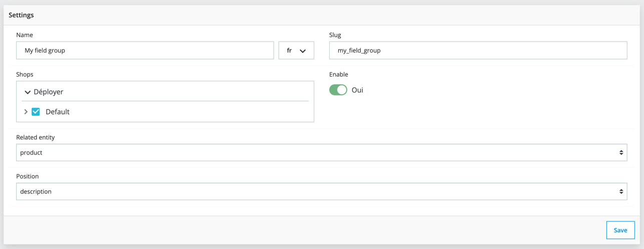
Task: Click the sort arrows icon on Position select
Action: click(621, 191)
